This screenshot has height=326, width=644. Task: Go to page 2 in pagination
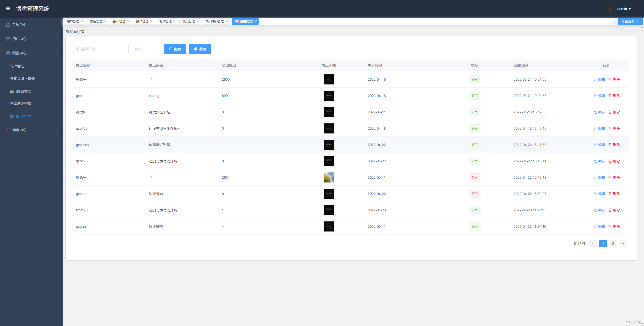[x=613, y=244]
